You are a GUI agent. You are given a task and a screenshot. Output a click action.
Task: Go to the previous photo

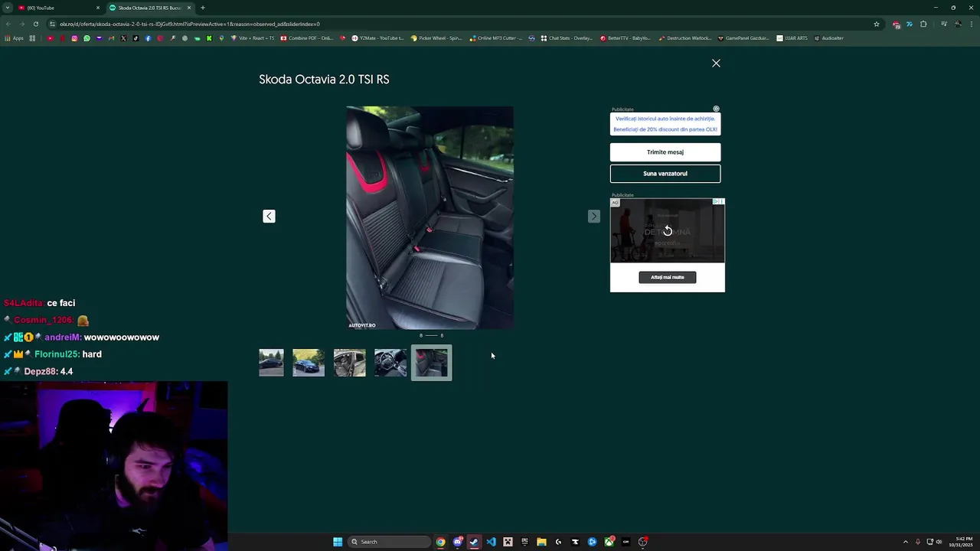pyautogui.click(x=269, y=217)
